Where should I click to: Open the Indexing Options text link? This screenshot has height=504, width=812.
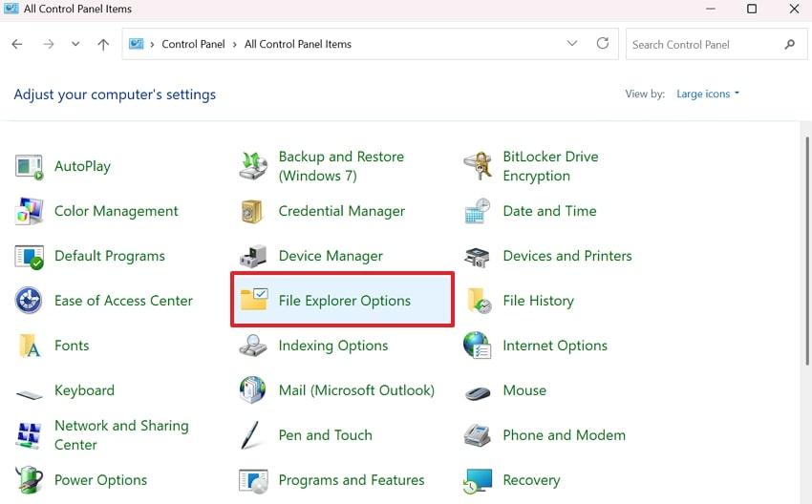coord(333,346)
